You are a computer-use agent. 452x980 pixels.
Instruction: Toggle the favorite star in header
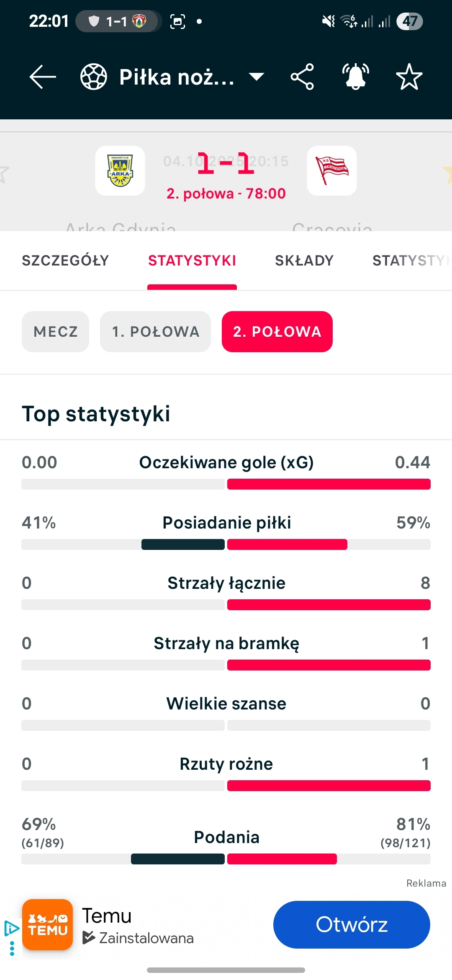409,77
